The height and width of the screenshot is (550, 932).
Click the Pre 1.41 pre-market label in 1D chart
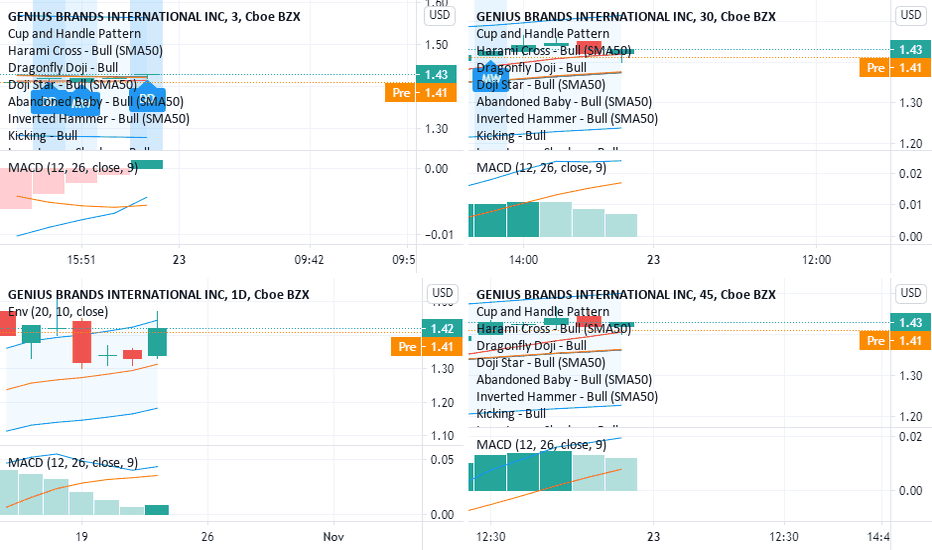(x=426, y=347)
